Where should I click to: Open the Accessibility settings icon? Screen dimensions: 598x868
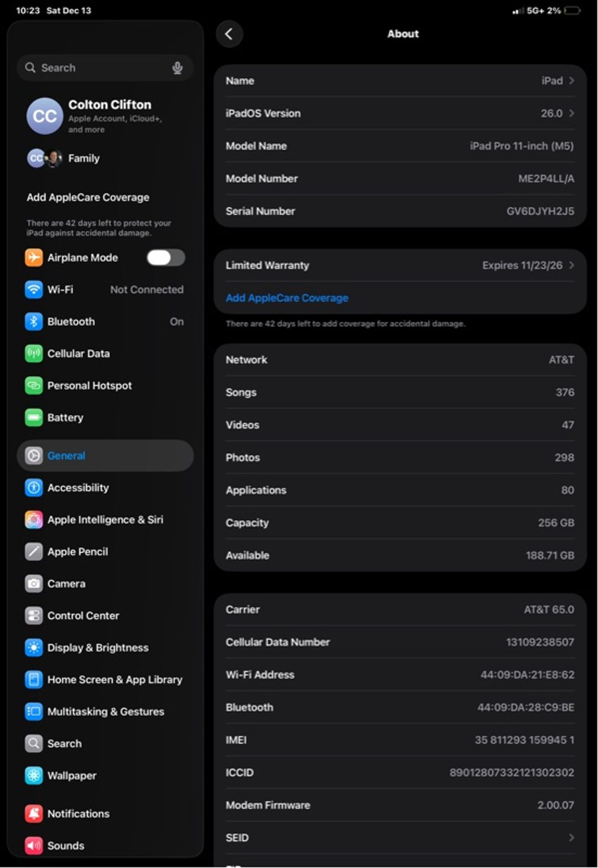click(x=34, y=487)
